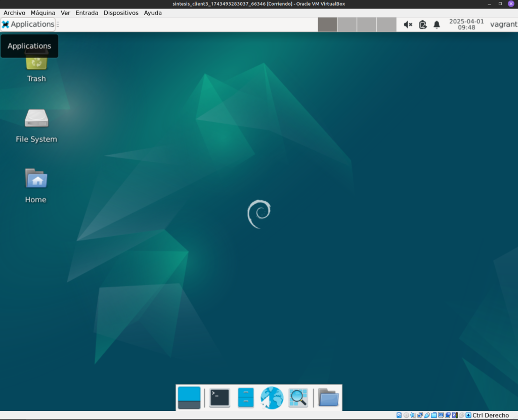Open the Entrada menu
Image resolution: width=518 pixels, height=420 pixels.
point(87,13)
